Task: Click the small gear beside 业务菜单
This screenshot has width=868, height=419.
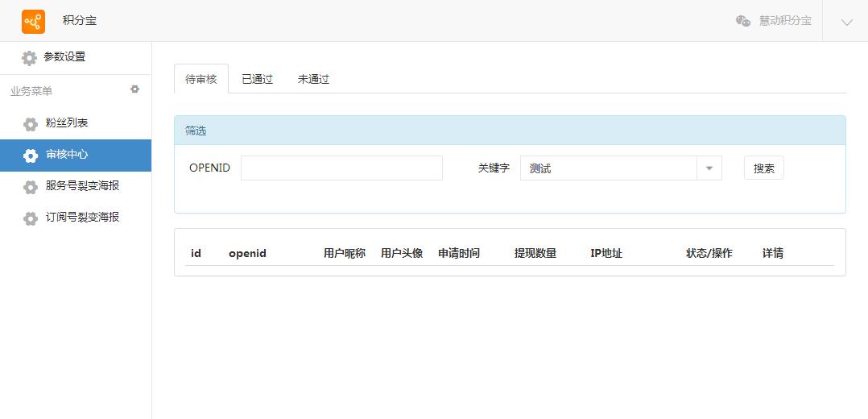Action: [134, 89]
